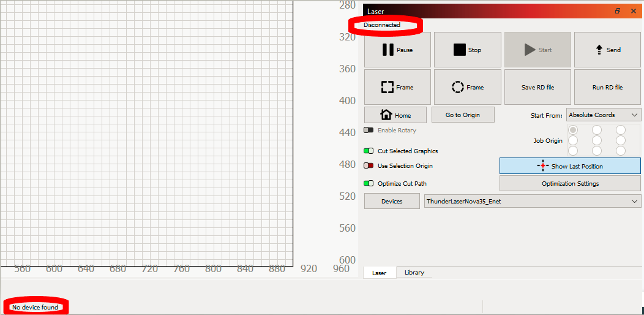The height and width of the screenshot is (315, 644).
Task: Switch to the Library tab
Action: tap(414, 272)
